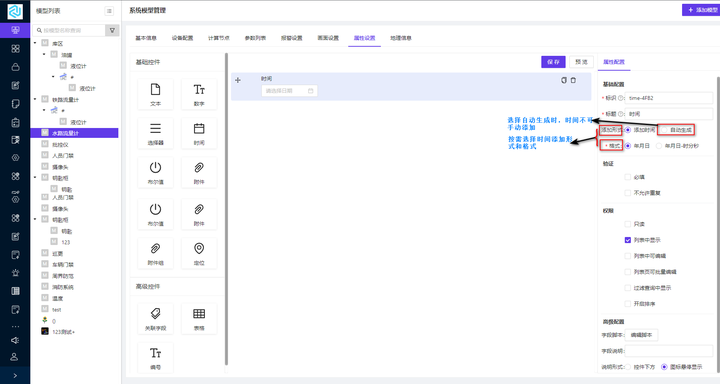Add the 关联字段 tag control
720x384 pixels.
tap(155, 318)
